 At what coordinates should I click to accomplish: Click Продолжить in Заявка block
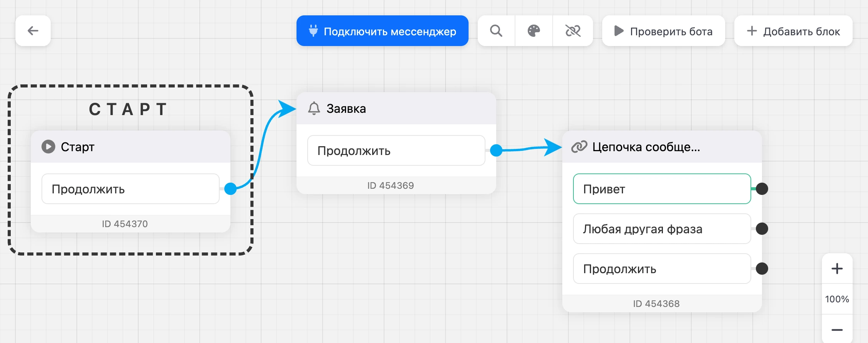click(396, 150)
